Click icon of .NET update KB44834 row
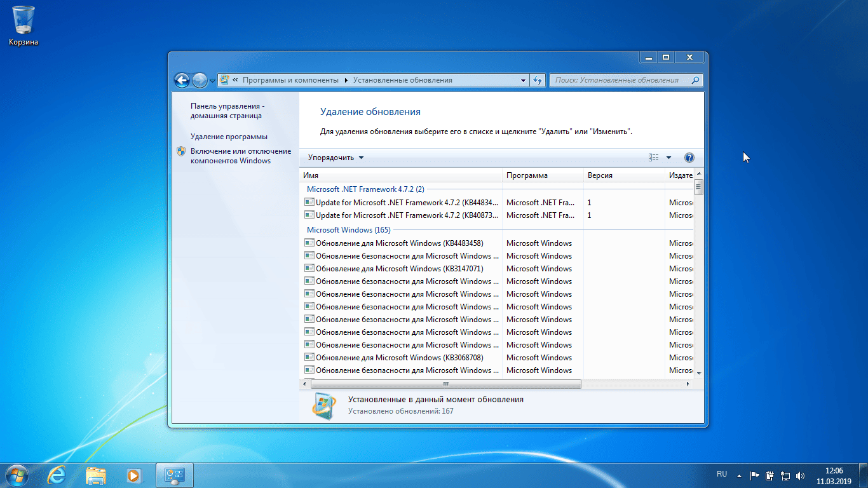 (x=309, y=202)
